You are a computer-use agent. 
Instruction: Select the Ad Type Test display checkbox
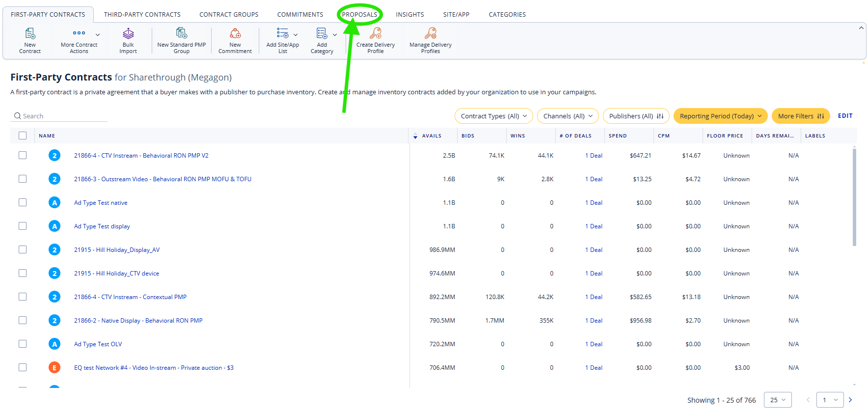[23, 226]
